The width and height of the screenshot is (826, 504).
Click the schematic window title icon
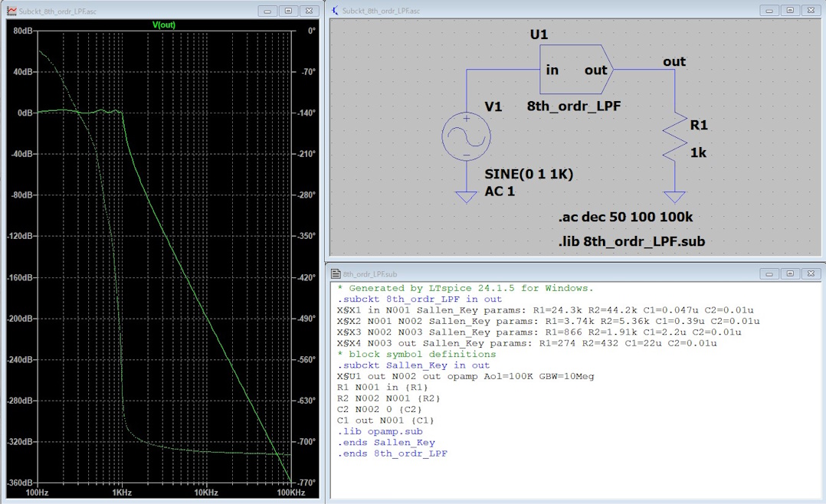pos(334,11)
